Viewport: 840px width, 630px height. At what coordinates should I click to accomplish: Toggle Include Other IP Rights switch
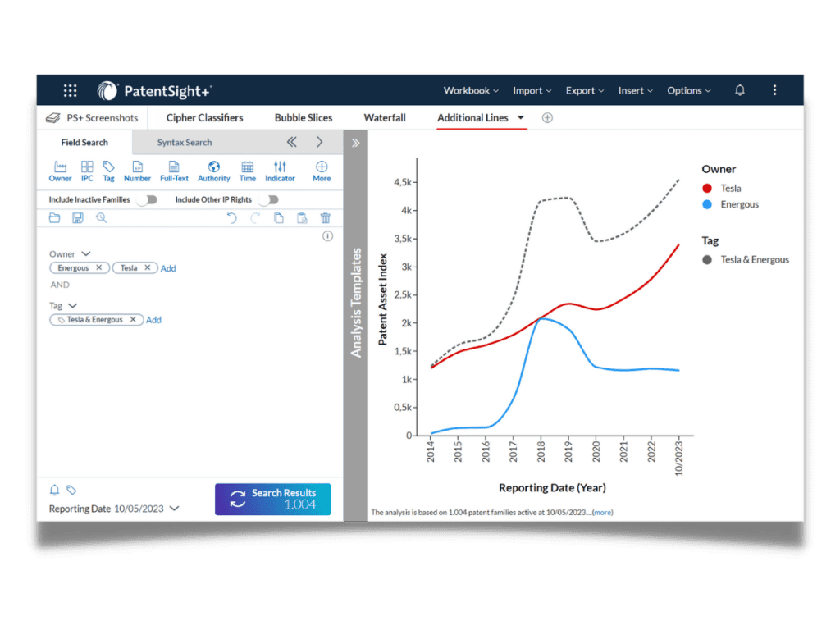pyautogui.click(x=268, y=199)
